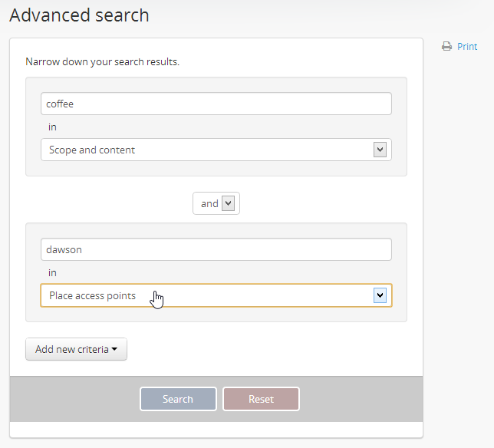Click the "Advanced search" page heading
Image resolution: width=494 pixels, height=448 pixels.
[x=79, y=15]
